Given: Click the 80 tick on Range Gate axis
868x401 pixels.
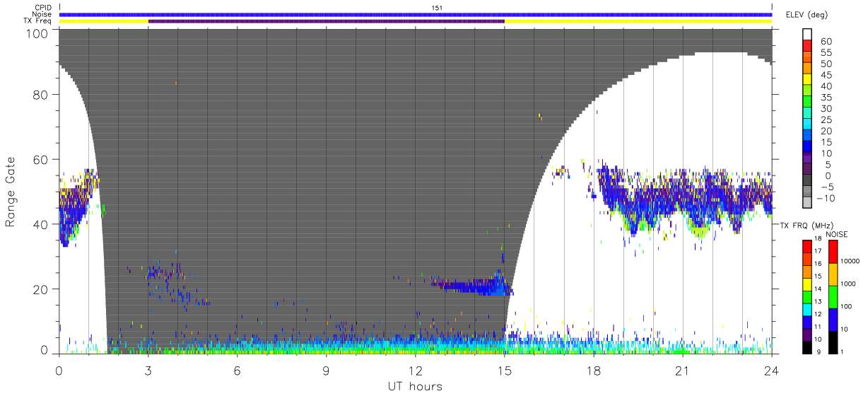Looking at the screenshot, I should [42, 94].
